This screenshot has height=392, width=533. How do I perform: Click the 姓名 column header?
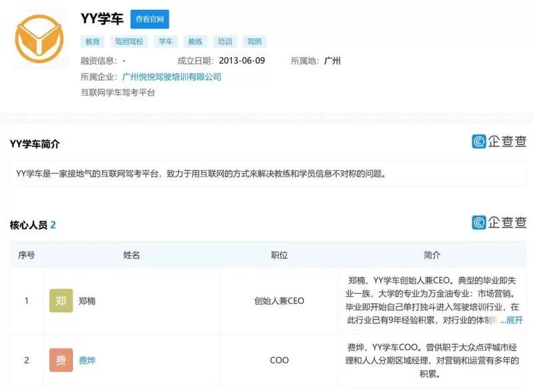pyautogui.click(x=131, y=255)
